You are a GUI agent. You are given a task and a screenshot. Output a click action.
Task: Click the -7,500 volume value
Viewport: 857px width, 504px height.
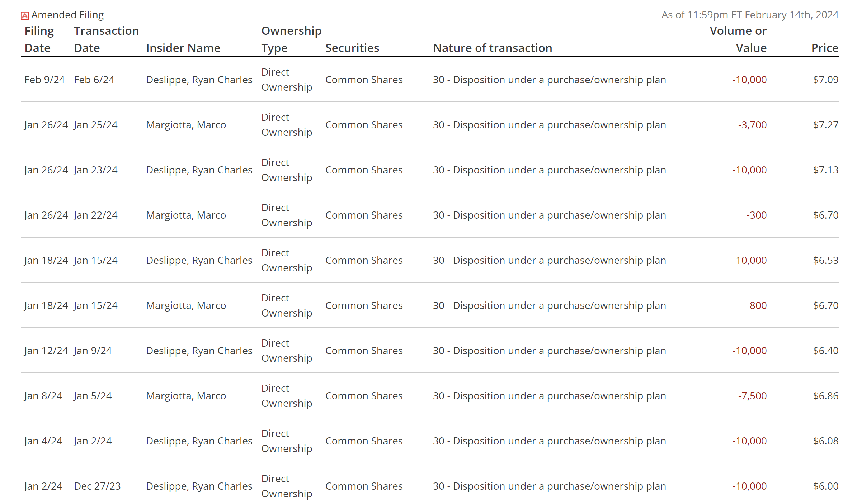pyautogui.click(x=752, y=396)
